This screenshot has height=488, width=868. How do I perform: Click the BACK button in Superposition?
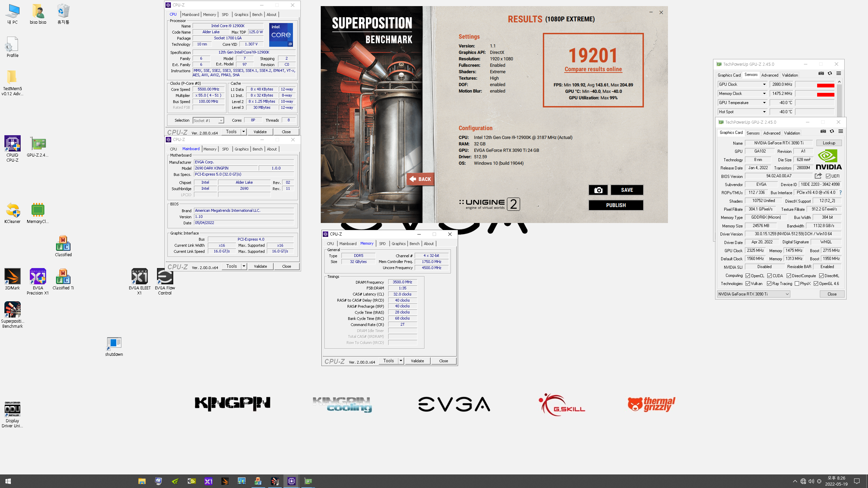[420, 179]
